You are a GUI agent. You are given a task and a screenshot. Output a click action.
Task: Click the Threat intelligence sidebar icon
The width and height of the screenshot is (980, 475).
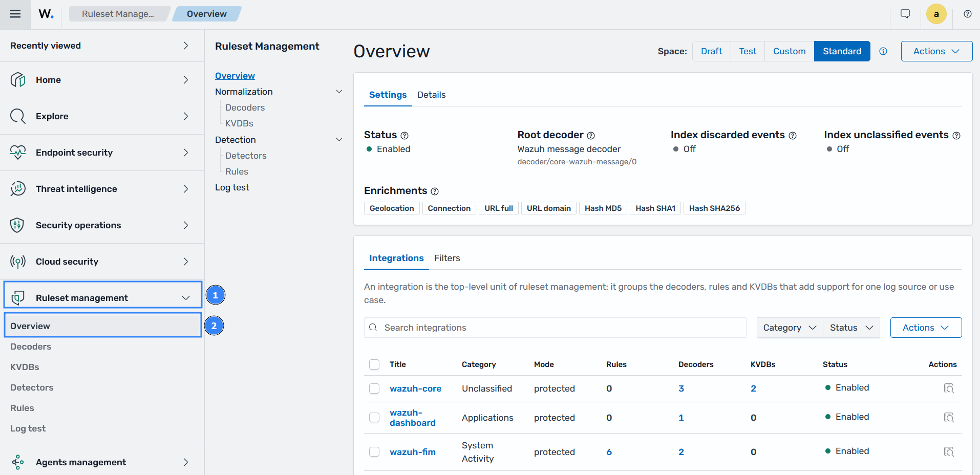click(x=18, y=189)
